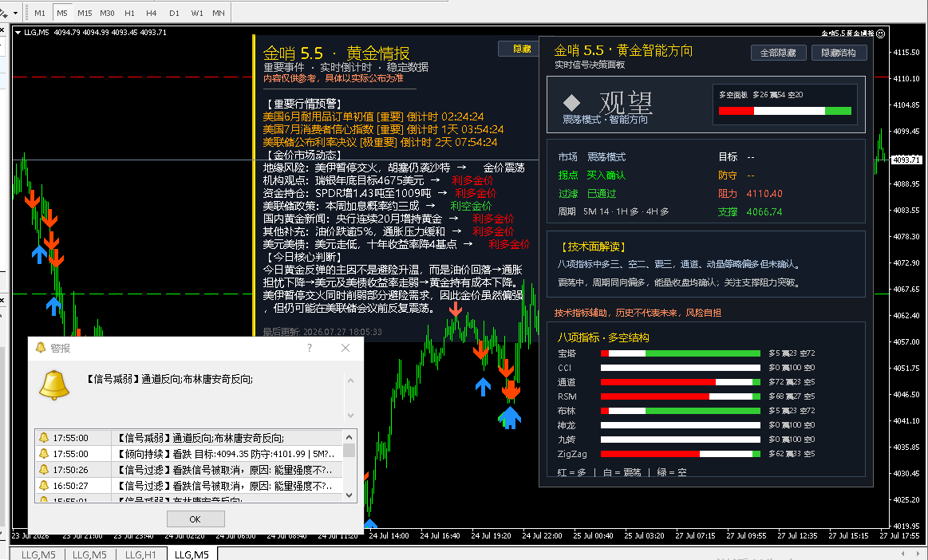Switch chart to D1 daily timeframe
Viewport: 928px width, 560px height.
click(174, 13)
